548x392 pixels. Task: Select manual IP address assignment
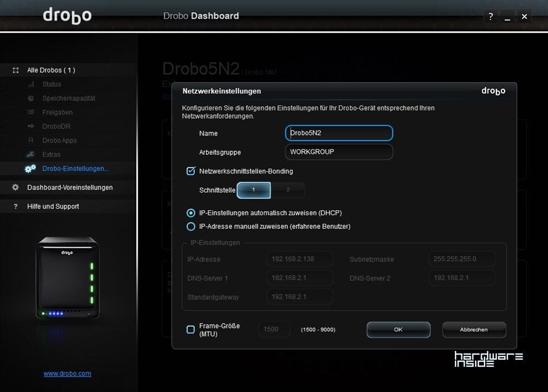(191, 227)
